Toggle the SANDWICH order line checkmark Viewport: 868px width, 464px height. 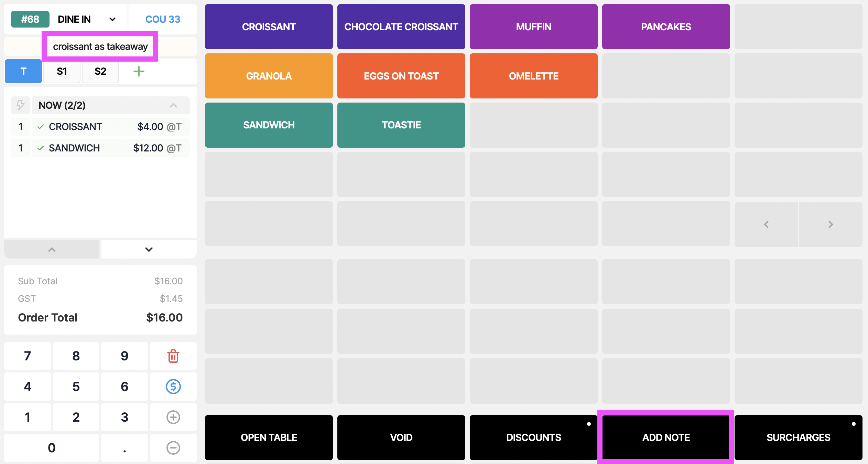click(x=41, y=148)
